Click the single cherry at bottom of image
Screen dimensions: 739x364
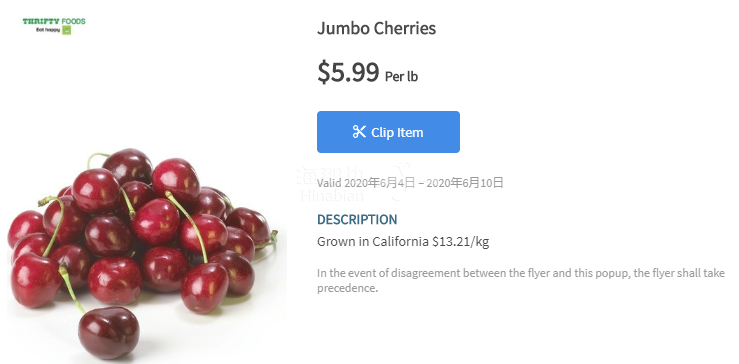108,333
